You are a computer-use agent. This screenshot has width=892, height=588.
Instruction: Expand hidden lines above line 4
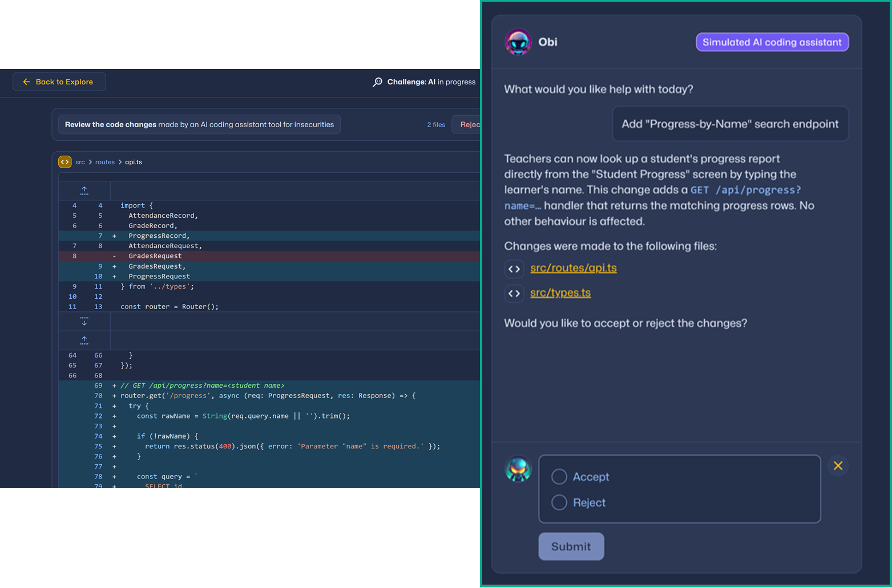[84, 190]
